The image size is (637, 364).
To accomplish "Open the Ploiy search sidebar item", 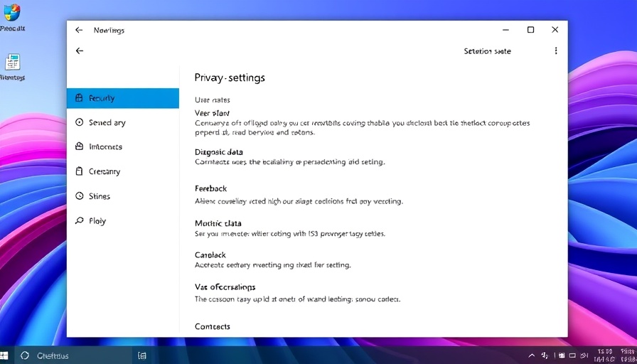I will pos(123,221).
